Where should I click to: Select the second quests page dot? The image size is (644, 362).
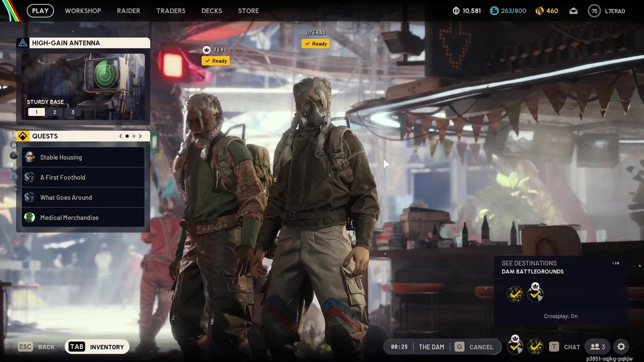pos(134,136)
